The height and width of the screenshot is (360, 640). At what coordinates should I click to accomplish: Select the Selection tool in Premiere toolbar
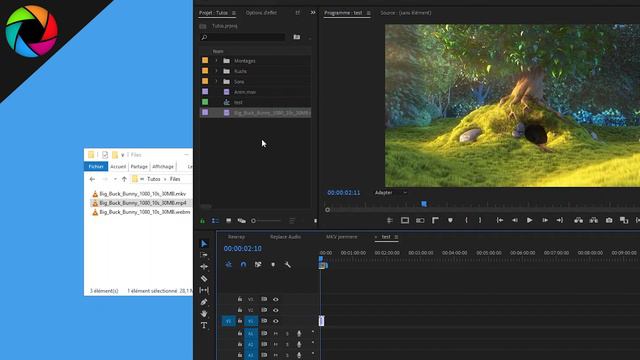pos(204,244)
